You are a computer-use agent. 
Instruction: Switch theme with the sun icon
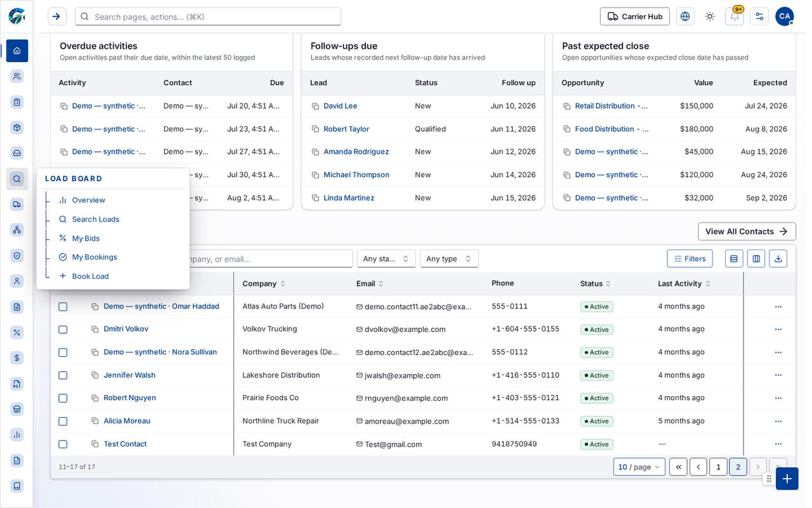tap(710, 17)
